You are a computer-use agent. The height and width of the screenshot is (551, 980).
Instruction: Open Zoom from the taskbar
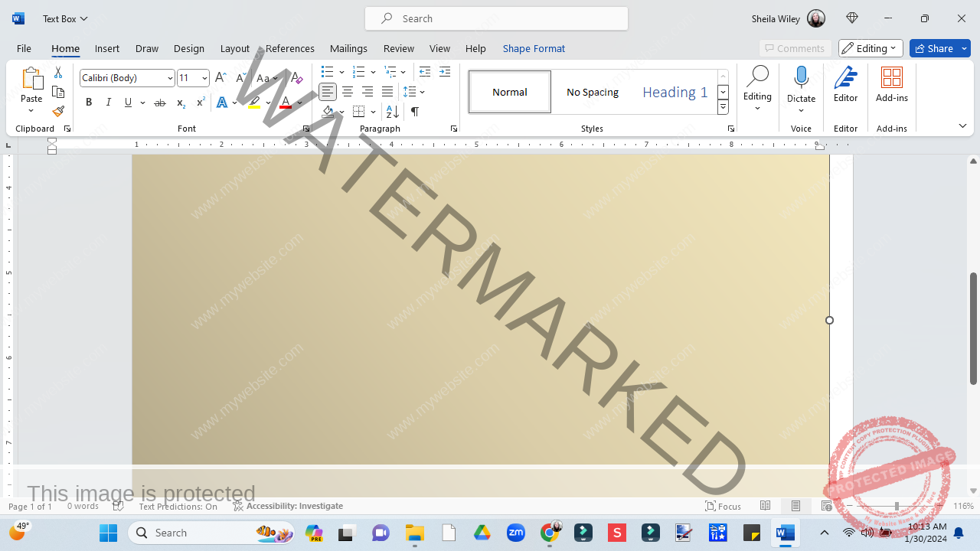click(x=516, y=533)
